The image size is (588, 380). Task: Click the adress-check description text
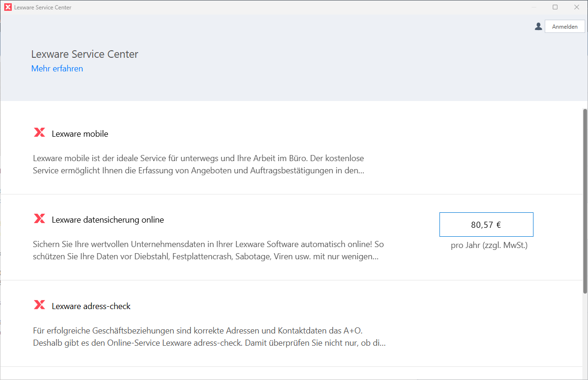pos(209,337)
